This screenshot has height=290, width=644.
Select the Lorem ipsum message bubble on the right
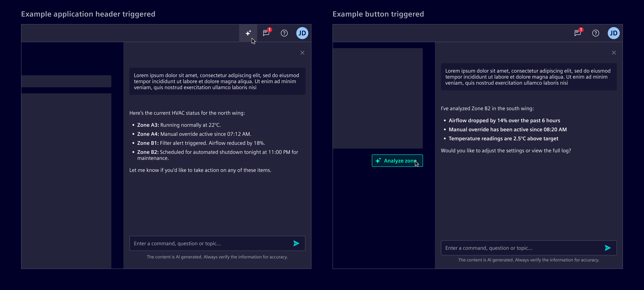click(x=529, y=77)
